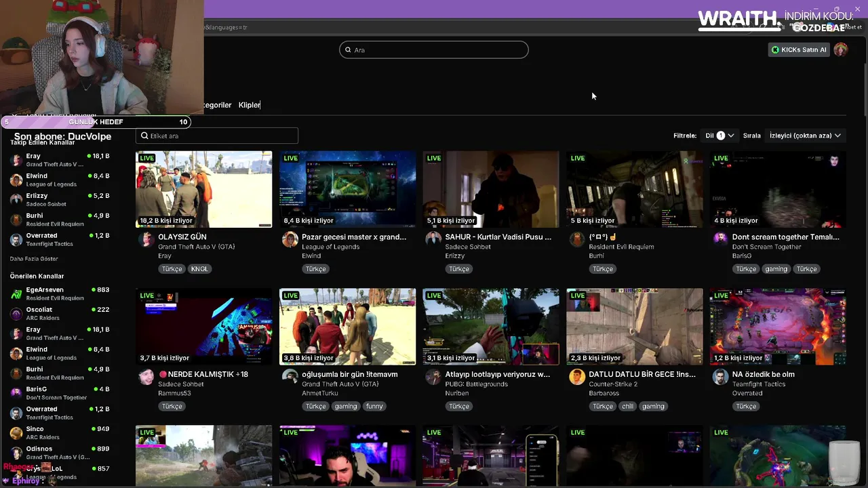Click Elwind avatar in followed channels list
Image resolution: width=868 pixels, height=488 pixels.
click(x=16, y=180)
